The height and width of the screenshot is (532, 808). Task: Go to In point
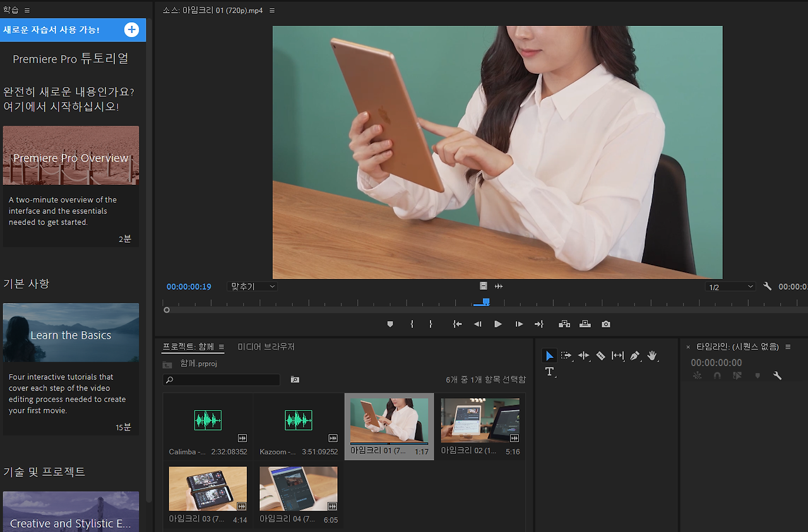pyautogui.click(x=457, y=324)
